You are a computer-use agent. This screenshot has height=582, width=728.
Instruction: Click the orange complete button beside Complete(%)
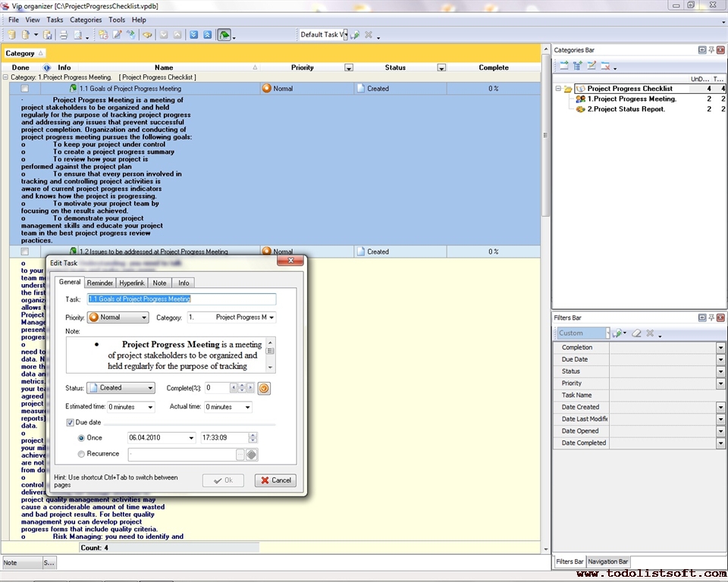pos(264,388)
